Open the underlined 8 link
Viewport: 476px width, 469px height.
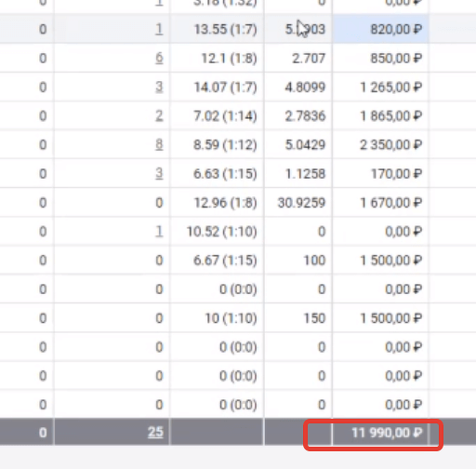(159, 144)
